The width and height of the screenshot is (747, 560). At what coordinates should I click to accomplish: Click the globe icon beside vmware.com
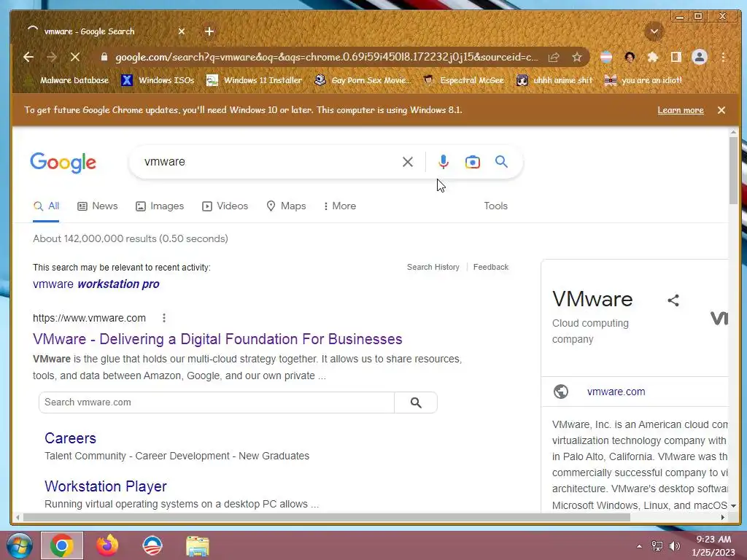tap(561, 392)
